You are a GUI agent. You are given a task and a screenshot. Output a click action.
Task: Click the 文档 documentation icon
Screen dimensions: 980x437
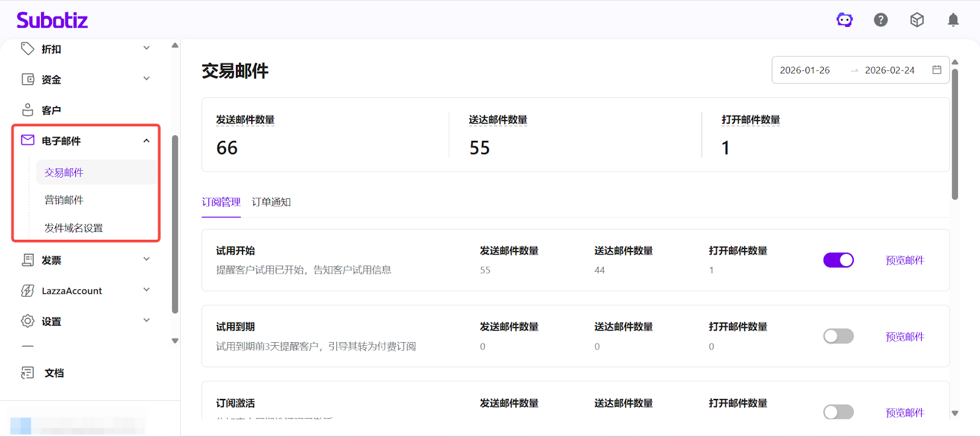pos(28,373)
